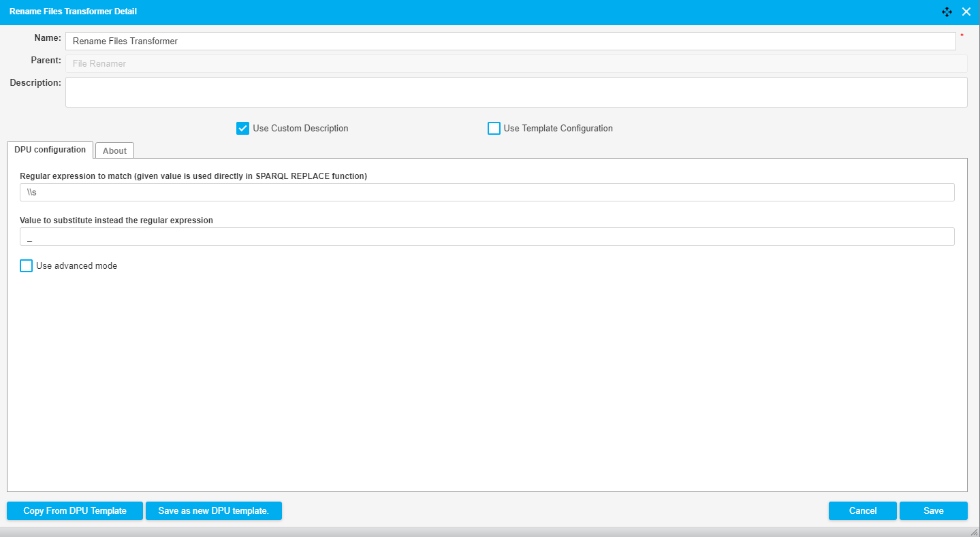The image size is (980, 537).
Task: Focus the Name input field
Action: point(510,41)
